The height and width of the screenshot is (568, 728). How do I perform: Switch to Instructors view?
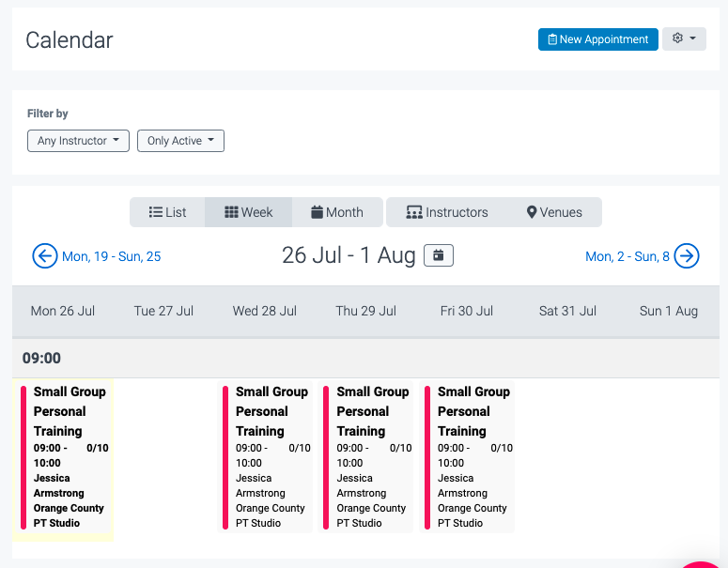[447, 212]
